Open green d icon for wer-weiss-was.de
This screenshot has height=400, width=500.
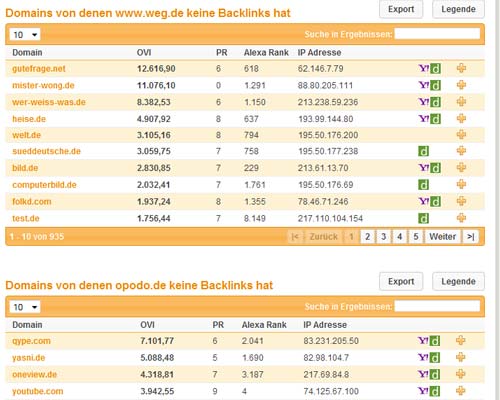click(x=435, y=102)
